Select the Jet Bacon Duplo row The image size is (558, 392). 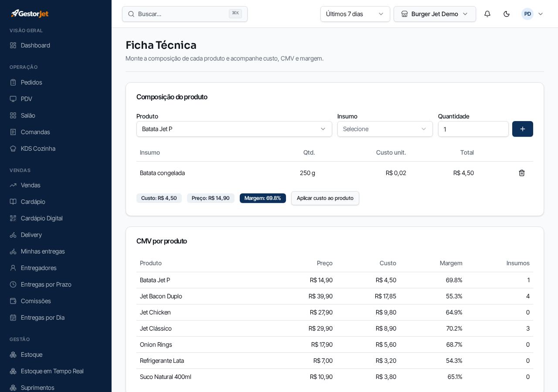(335, 296)
